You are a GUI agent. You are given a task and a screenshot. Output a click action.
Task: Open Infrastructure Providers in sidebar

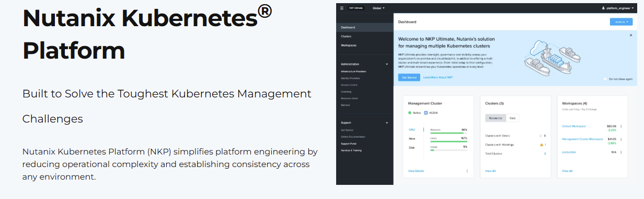[353, 71]
